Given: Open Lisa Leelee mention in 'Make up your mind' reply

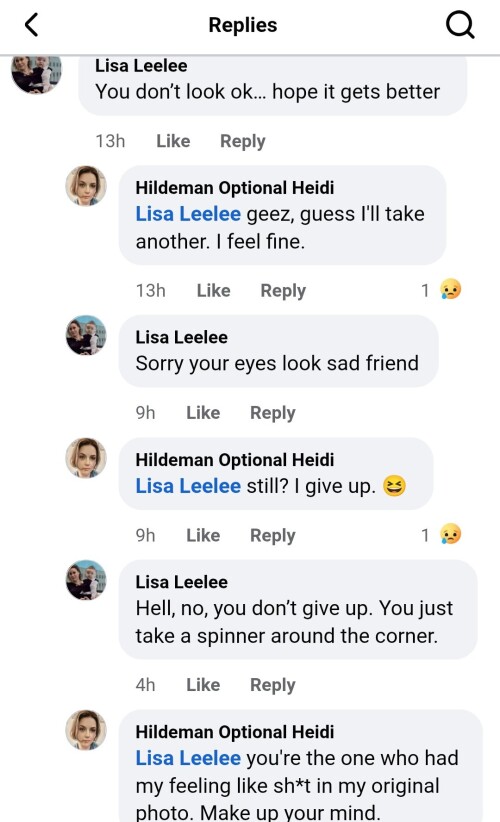Looking at the screenshot, I should pyautogui.click(x=188, y=758).
